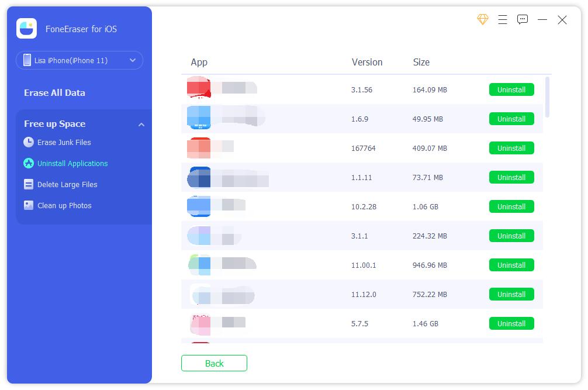
Task: Uninstall the app with version 11.12.0
Action: pos(511,294)
